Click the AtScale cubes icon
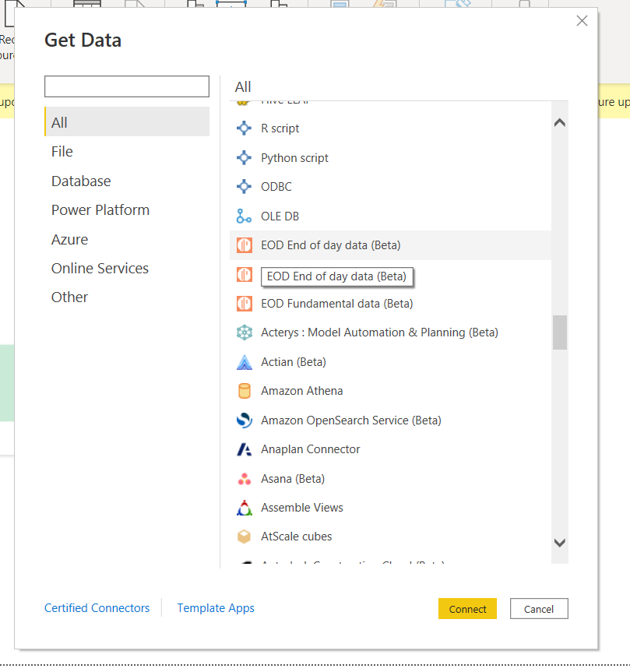630x672 pixels. pos(244,537)
